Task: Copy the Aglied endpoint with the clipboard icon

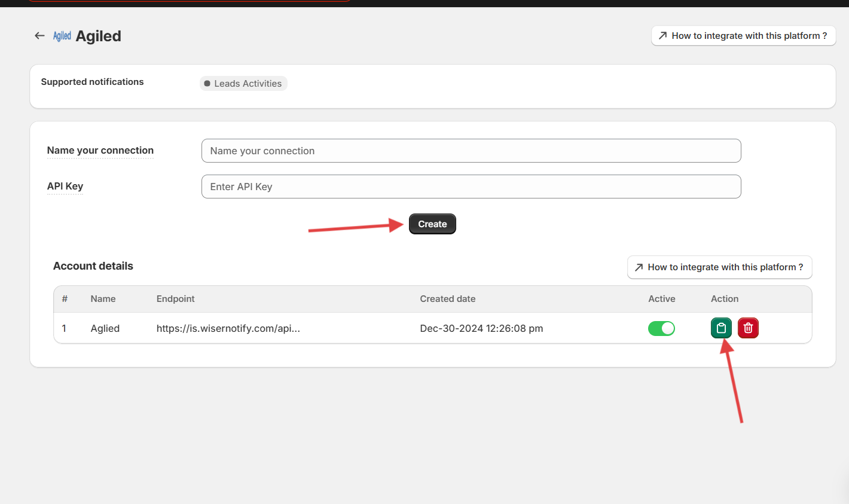Action: (x=721, y=328)
